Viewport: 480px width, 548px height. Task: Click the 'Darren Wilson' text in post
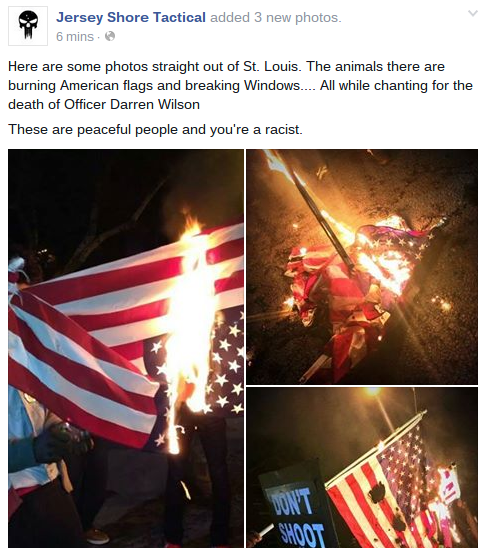tap(155, 104)
